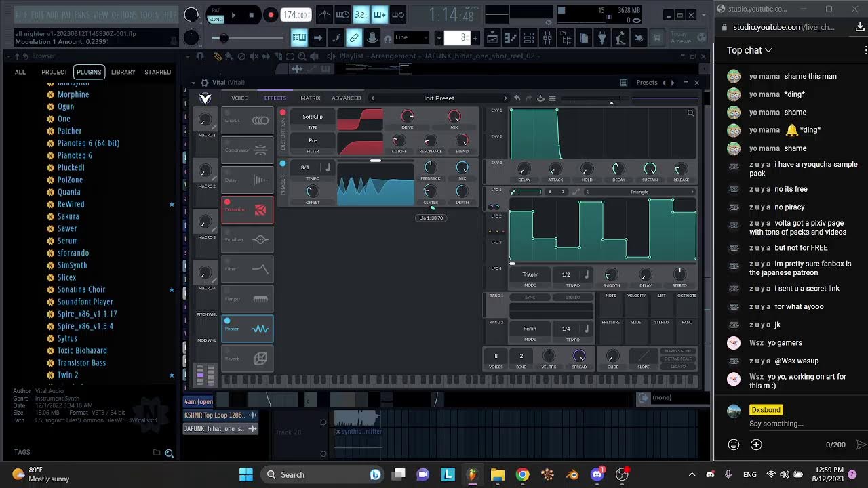868x488 pixels.
Task: Click the playlist mute speaker tool
Action: click(x=254, y=56)
